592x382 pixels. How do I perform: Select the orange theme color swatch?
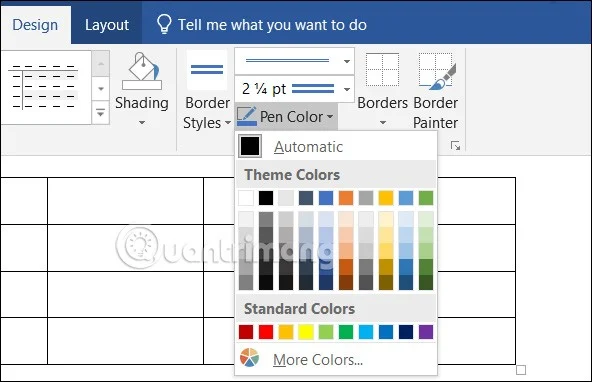346,198
